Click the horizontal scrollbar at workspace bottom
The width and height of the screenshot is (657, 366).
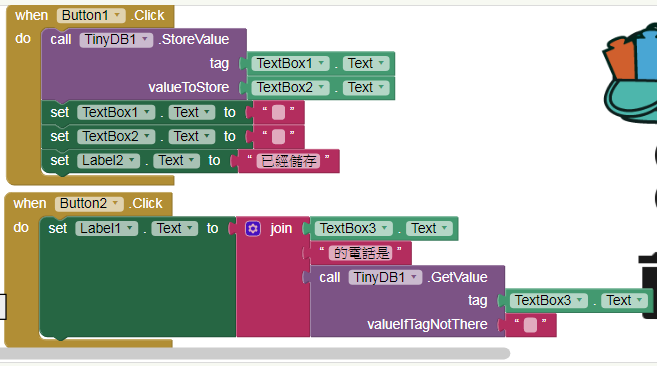[255, 353]
